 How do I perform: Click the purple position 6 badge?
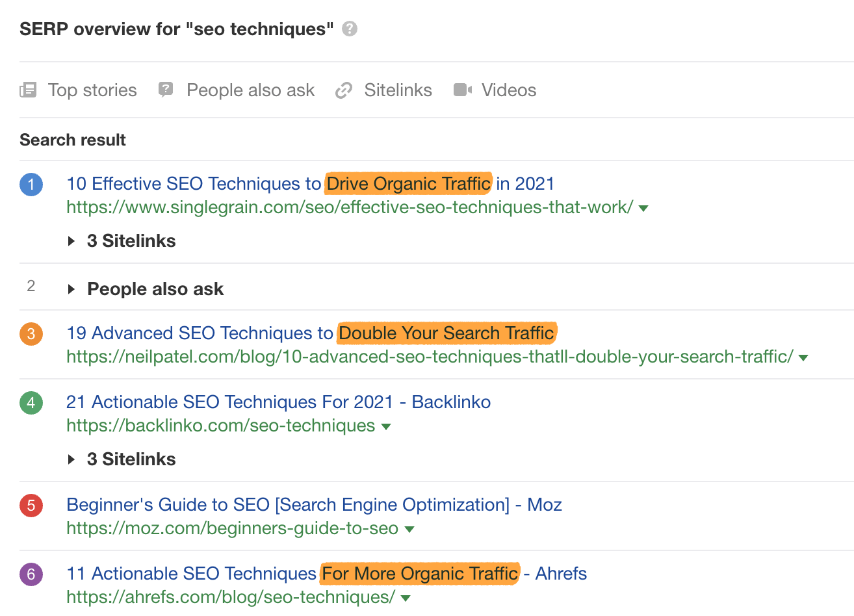pyautogui.click(x=31, y=574)
